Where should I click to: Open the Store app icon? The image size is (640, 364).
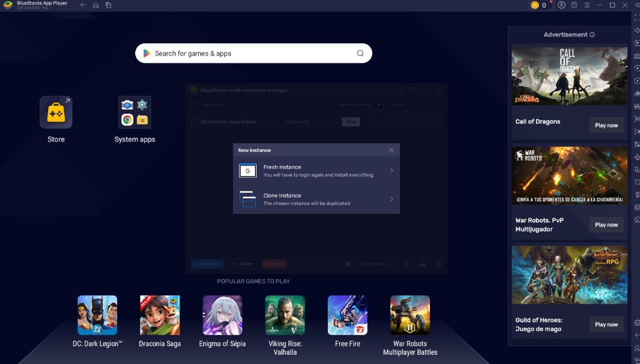tap(56, 113)
